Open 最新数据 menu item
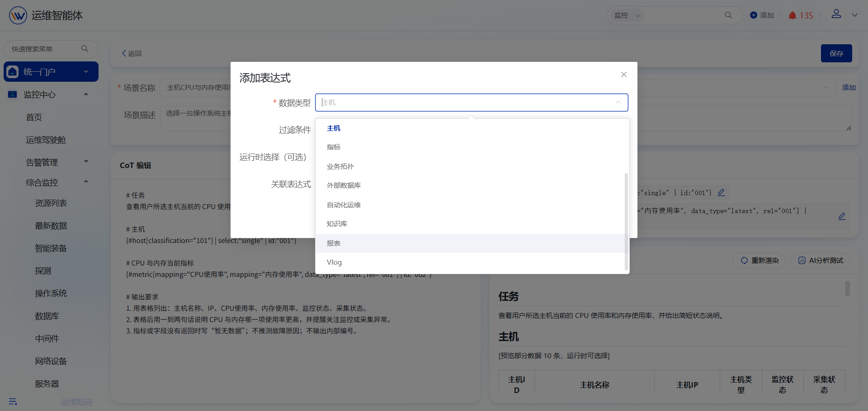The image size is (868, 411). [x=51, y=226]
